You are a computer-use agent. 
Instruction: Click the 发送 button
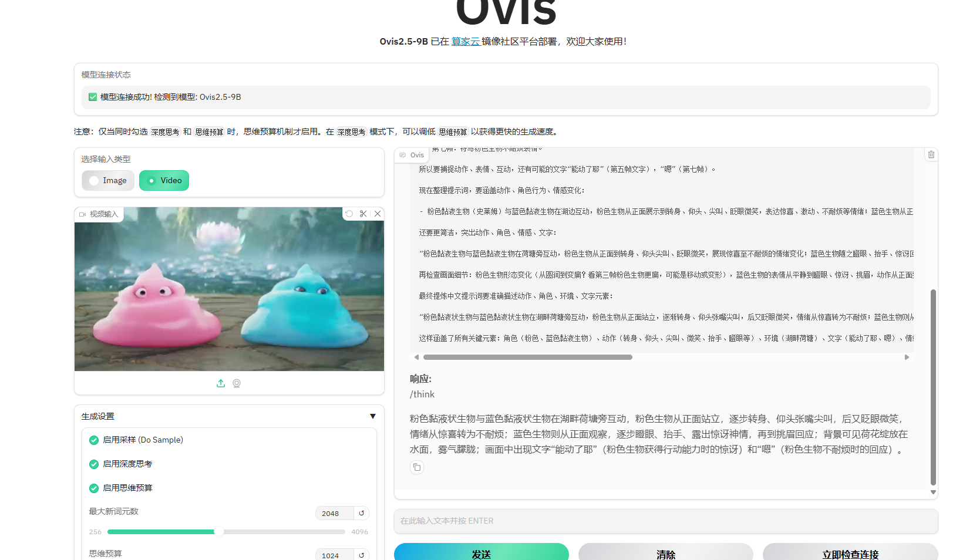click(482, 552)
